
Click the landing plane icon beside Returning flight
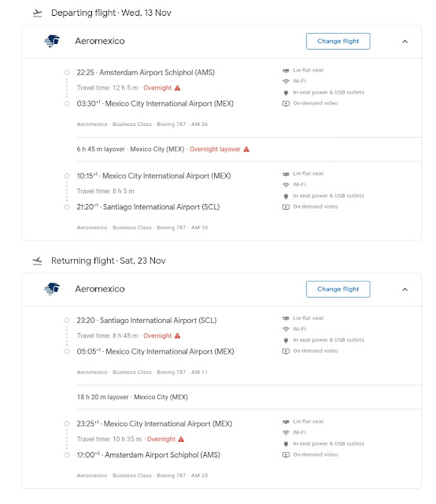[x=38, y=261]
